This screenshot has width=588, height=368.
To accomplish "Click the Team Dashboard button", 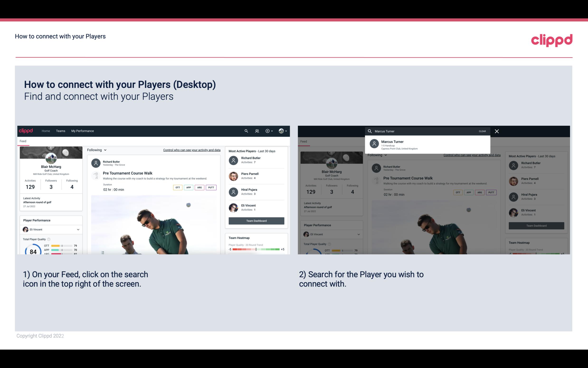I will click(256, 220).
